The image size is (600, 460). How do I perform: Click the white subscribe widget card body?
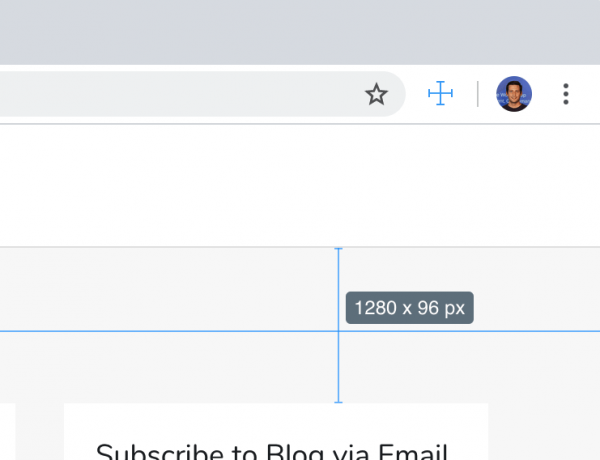pos(276,423)
